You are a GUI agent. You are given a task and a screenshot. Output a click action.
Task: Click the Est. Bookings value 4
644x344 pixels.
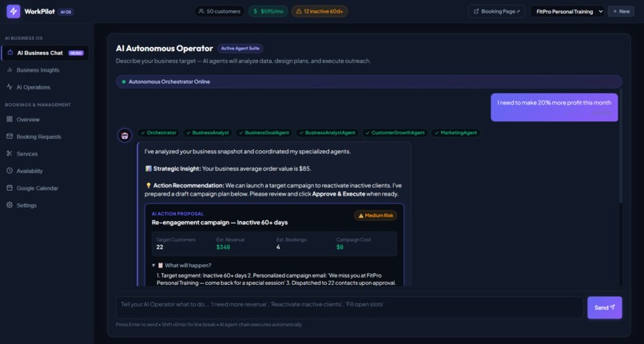coord(278,247)
